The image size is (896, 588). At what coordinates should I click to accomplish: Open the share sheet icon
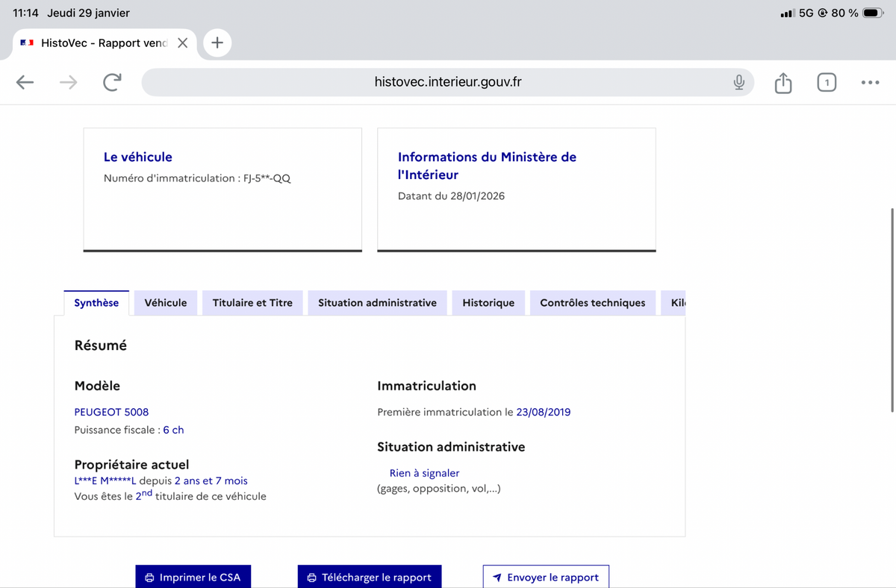783,82
